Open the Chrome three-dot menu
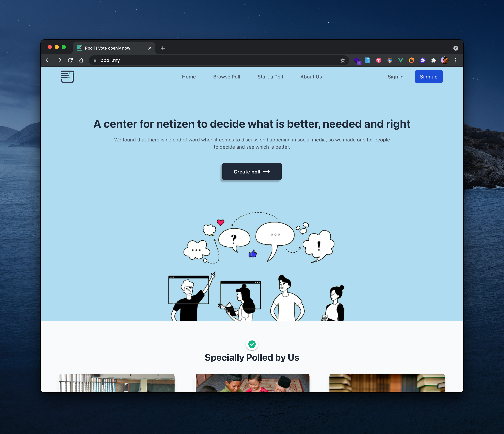This screenshot has height=434, width=504. 456,60
